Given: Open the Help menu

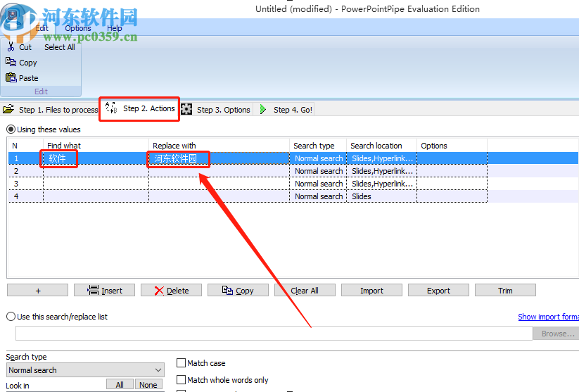Looking at the screenshot, I should tap(115, 28).
